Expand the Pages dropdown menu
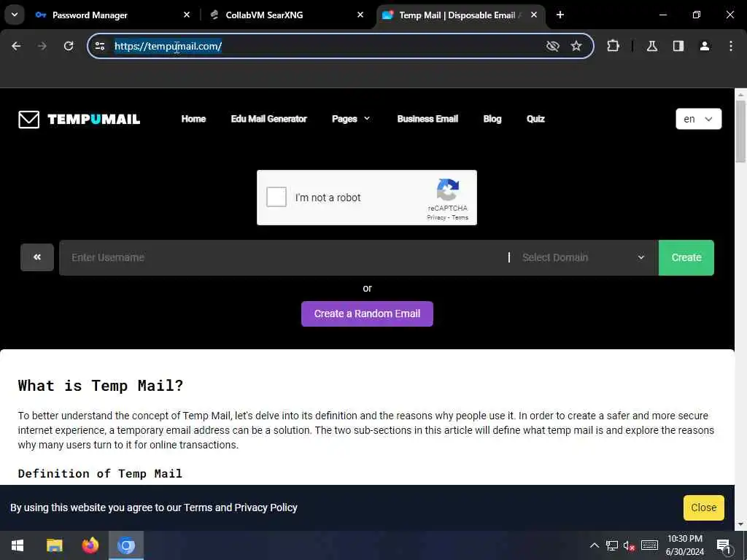 click(351, 119)
